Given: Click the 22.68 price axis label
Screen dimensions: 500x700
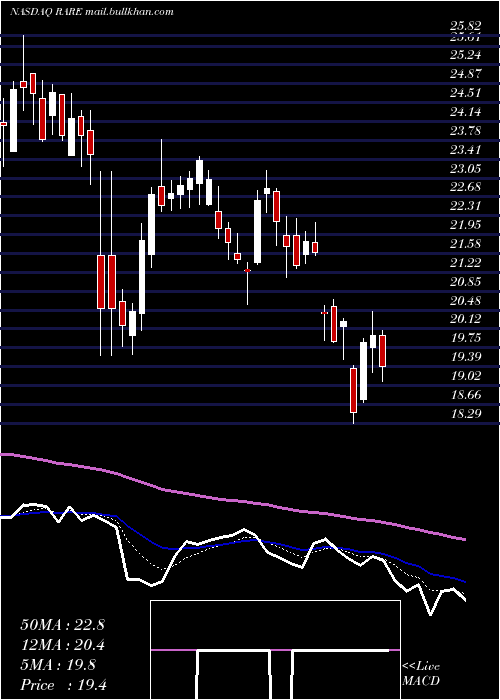Looking at the screenshot, I should pos(466,187).
